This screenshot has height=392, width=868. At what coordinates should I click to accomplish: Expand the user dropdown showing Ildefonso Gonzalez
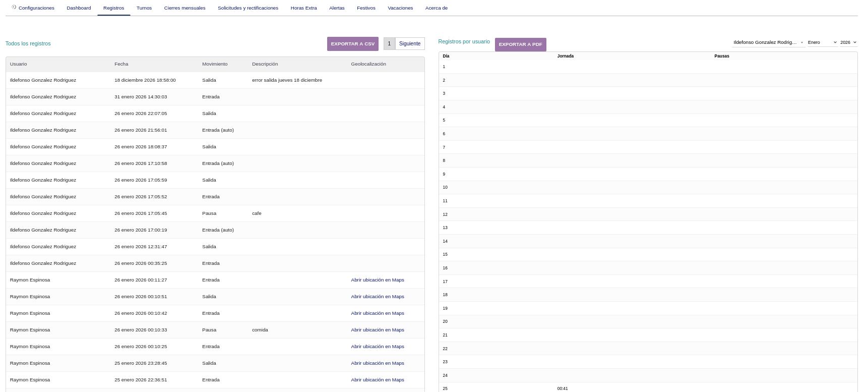click(768, 42)
